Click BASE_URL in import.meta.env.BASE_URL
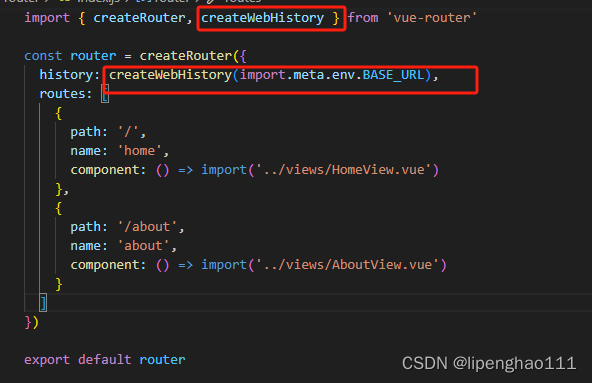The width and height of the screenshot is (592, 383). tap(393, 75)
